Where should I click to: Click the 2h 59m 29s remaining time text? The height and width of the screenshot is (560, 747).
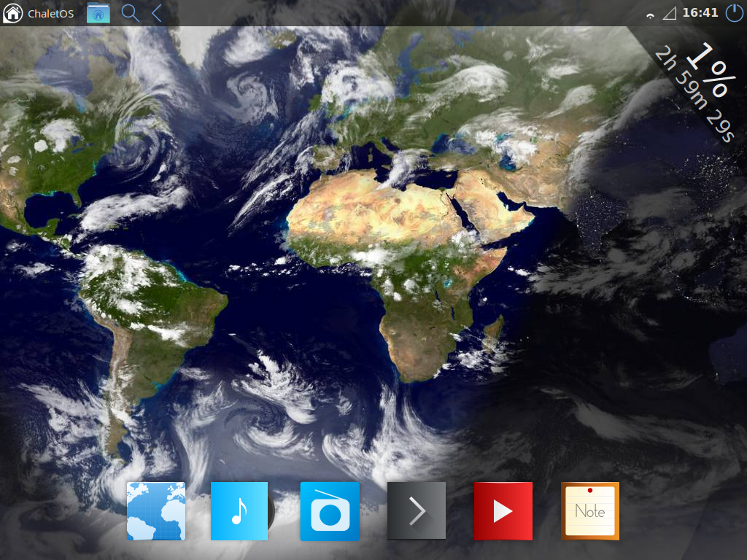(x=694, y=94)
